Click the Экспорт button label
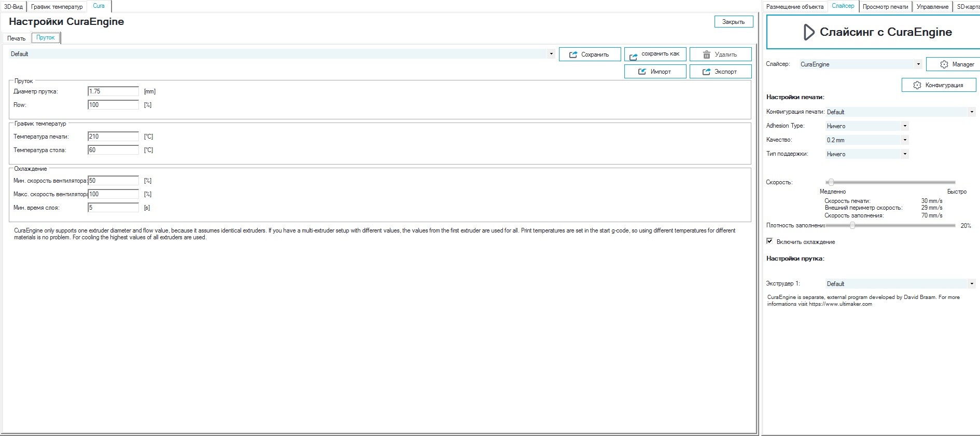 pos(725,72)
